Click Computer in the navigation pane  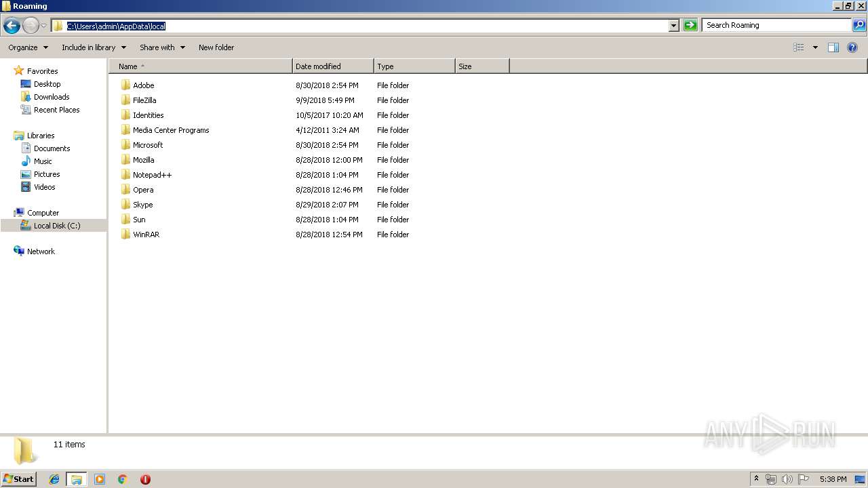(x=43, y=213)
